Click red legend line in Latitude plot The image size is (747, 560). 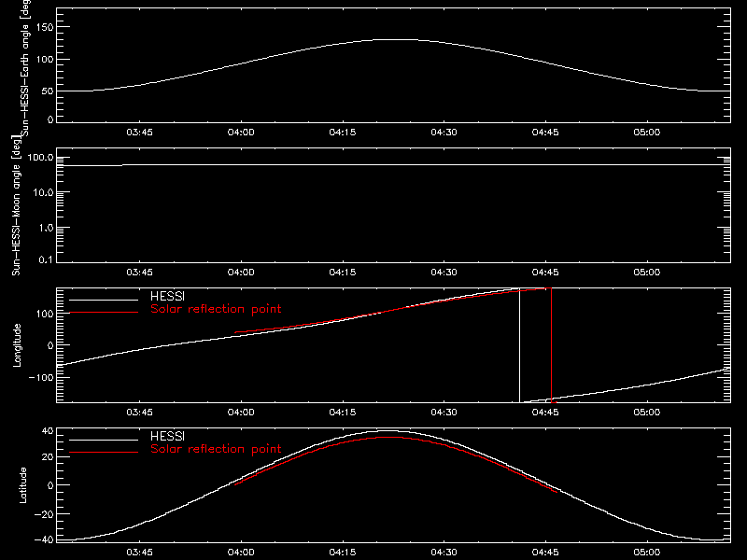tap(104, 453)
